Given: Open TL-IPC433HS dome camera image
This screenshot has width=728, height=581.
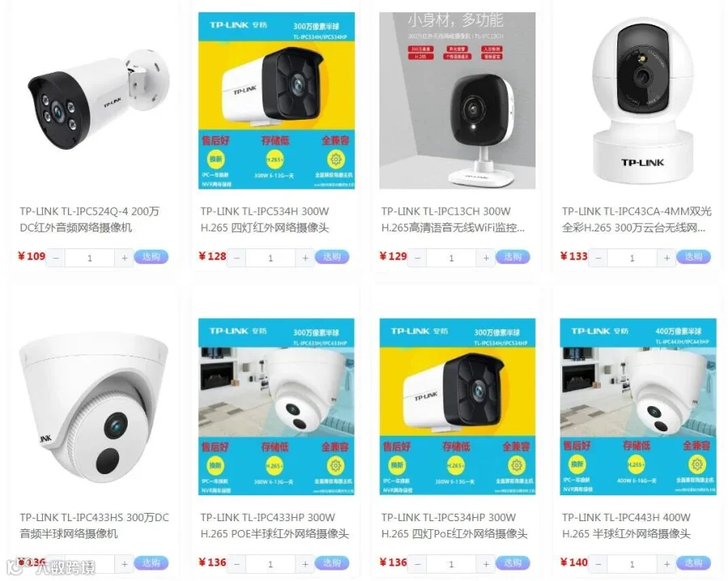Looking at the screenshot, I should [93, 408].
